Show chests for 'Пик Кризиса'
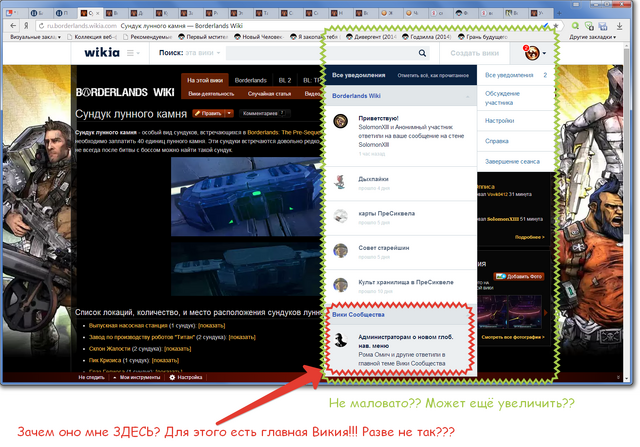The image size is (640, 447). tap(165, 360)
